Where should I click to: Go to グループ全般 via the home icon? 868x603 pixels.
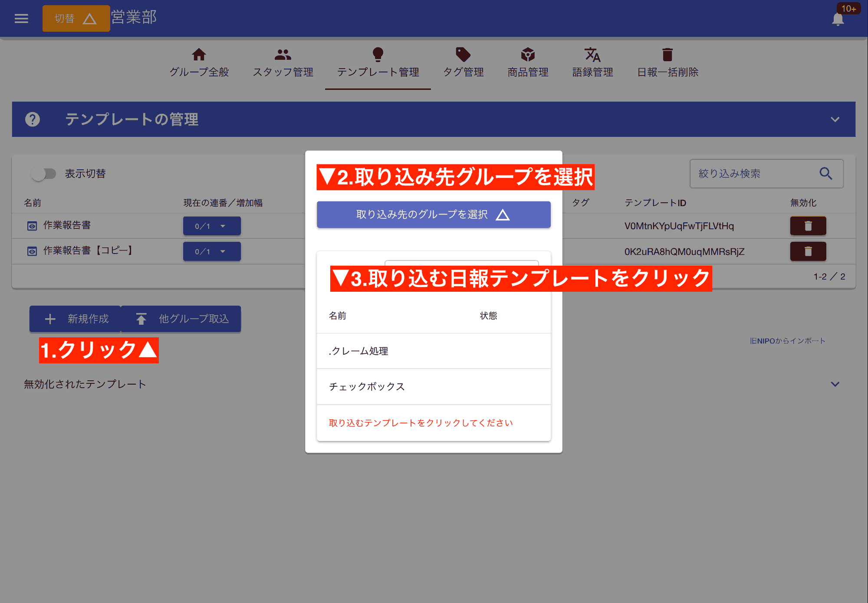(x=199, y=55)
